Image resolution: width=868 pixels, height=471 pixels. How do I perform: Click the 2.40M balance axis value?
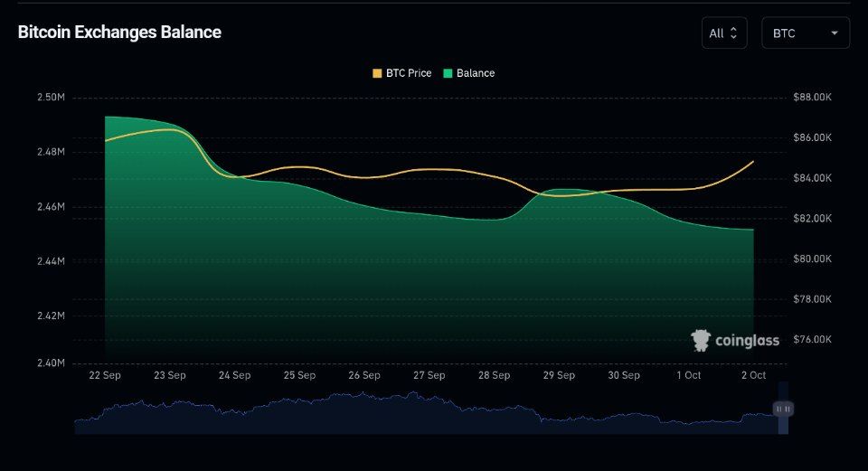point(51,363)
